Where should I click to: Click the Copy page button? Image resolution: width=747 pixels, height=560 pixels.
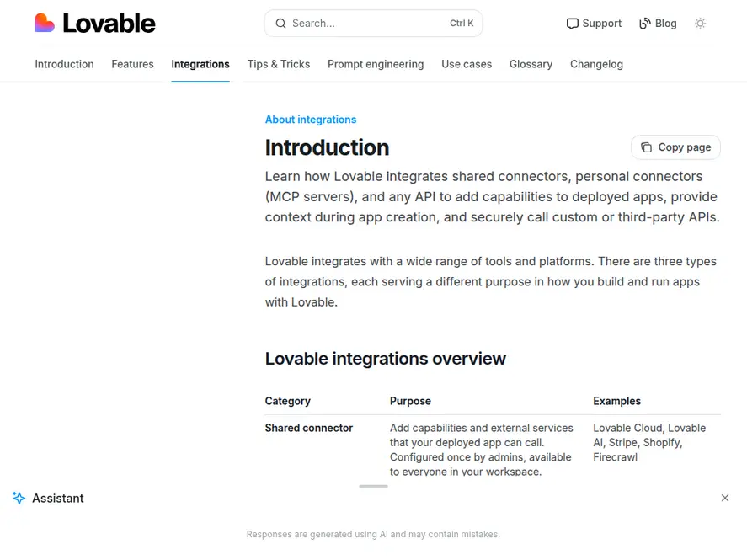pyautogui.click(x=675, y=147)
